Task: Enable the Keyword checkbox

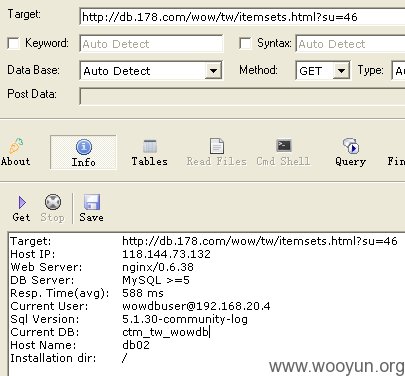Action: pyautogui.click(x=13, y=43)
